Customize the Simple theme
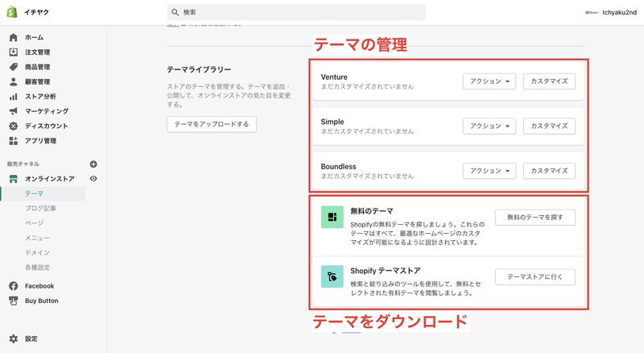Screen dimensions: 644x353 pos(549,126)
